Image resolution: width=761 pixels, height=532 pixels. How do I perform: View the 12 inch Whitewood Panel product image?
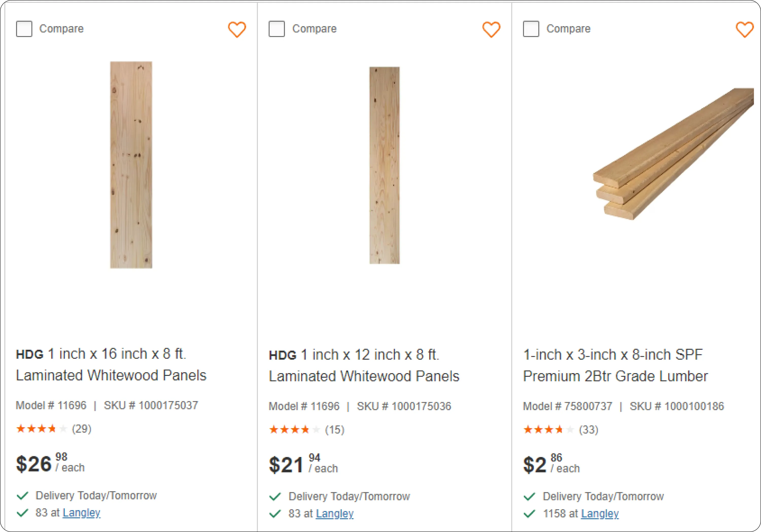coord(385,165)
